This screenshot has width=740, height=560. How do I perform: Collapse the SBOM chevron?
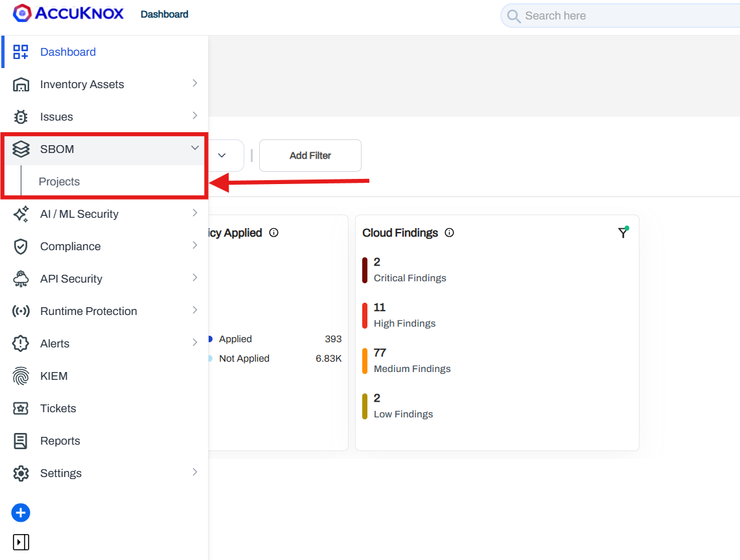195,148
